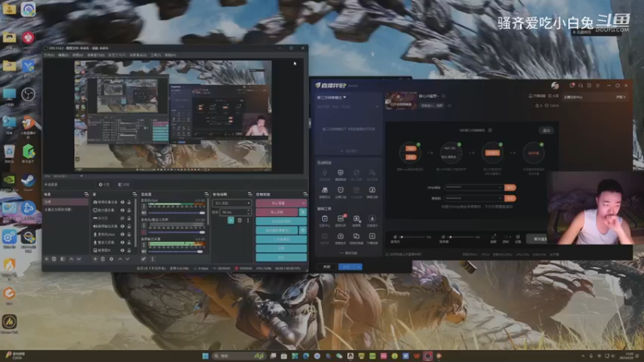Expand more functions at Douyu tools panel bottom
Screen dimensions: 644x362
tap(349, 253)
